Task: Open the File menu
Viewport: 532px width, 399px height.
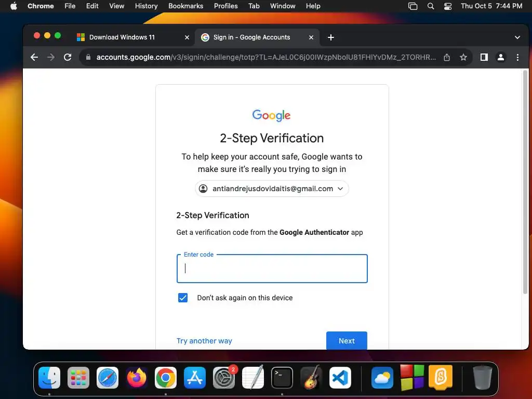Action: click(x=70, y=6)
